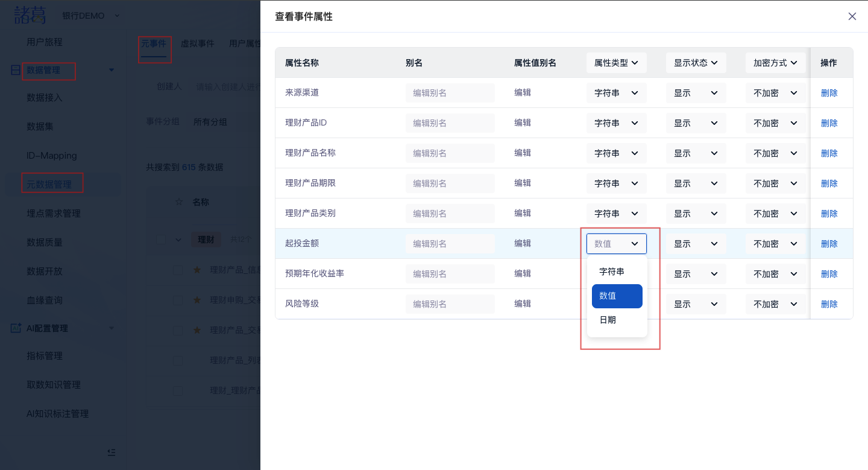
Task: Click the 数据管理 section icon
Action: coord(16,71)
